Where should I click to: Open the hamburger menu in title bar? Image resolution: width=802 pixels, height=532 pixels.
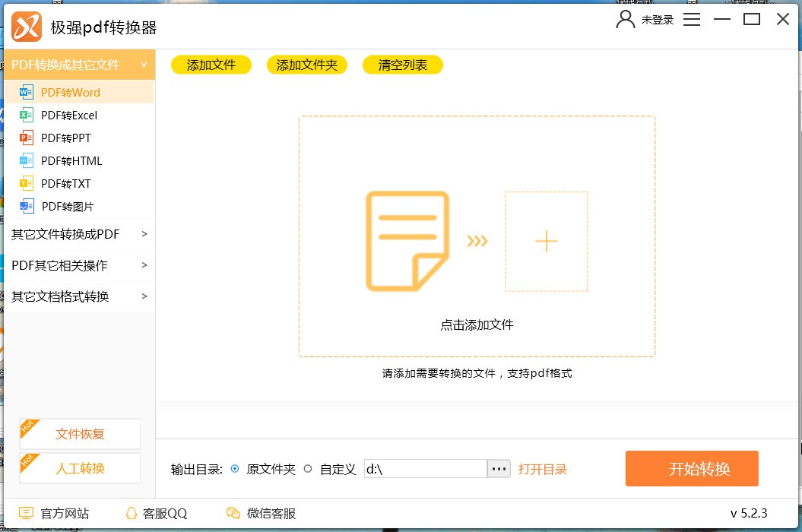pyautogui.click(x=692, y=20)
